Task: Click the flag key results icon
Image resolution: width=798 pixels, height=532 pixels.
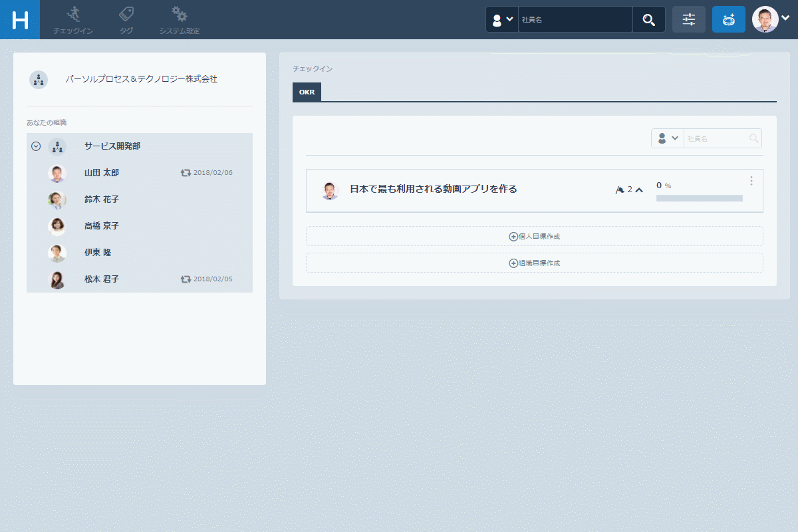Action: 620,190
